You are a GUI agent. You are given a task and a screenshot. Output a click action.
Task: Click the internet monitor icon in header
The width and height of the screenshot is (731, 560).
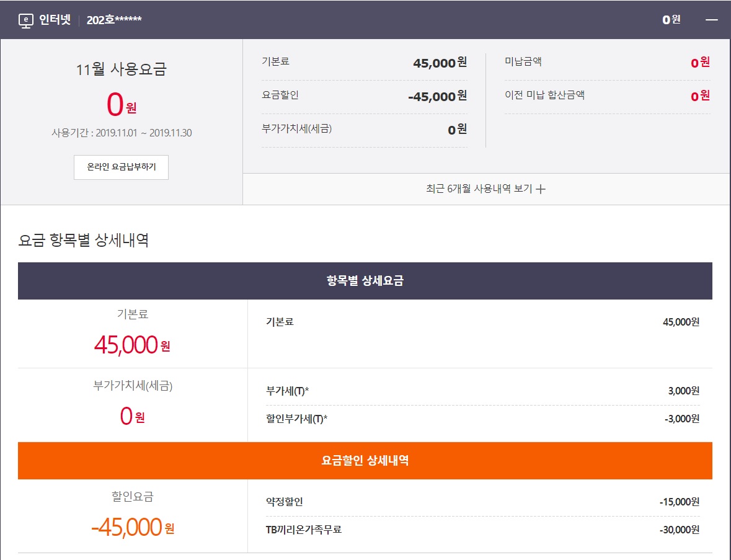tap(25, 20)
